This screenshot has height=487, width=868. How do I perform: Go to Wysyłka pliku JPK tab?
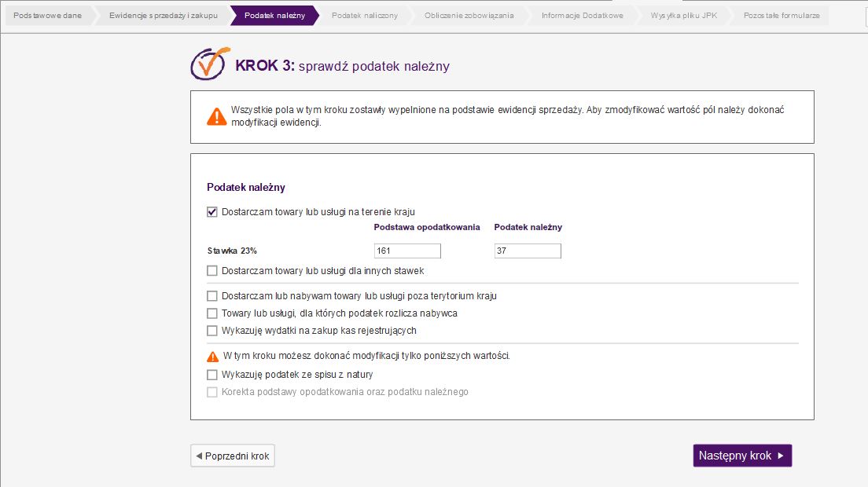pyautogui.click(x=683, y=16)
